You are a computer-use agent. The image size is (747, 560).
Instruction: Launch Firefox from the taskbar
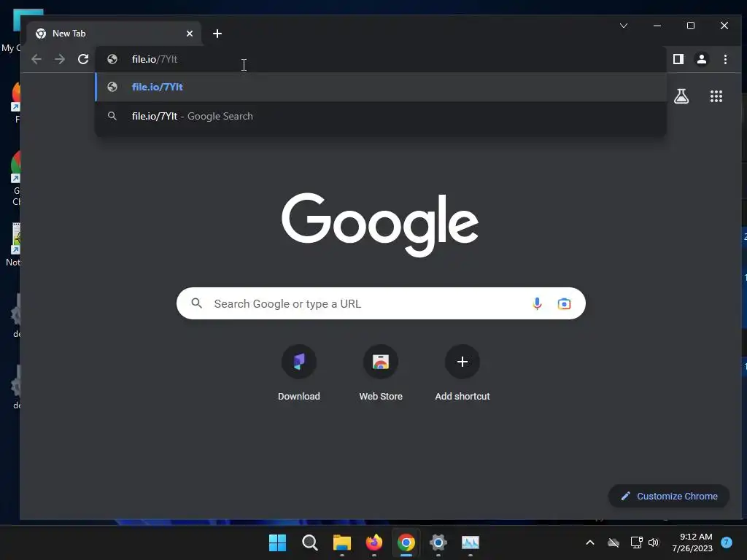tap(374, 542)
